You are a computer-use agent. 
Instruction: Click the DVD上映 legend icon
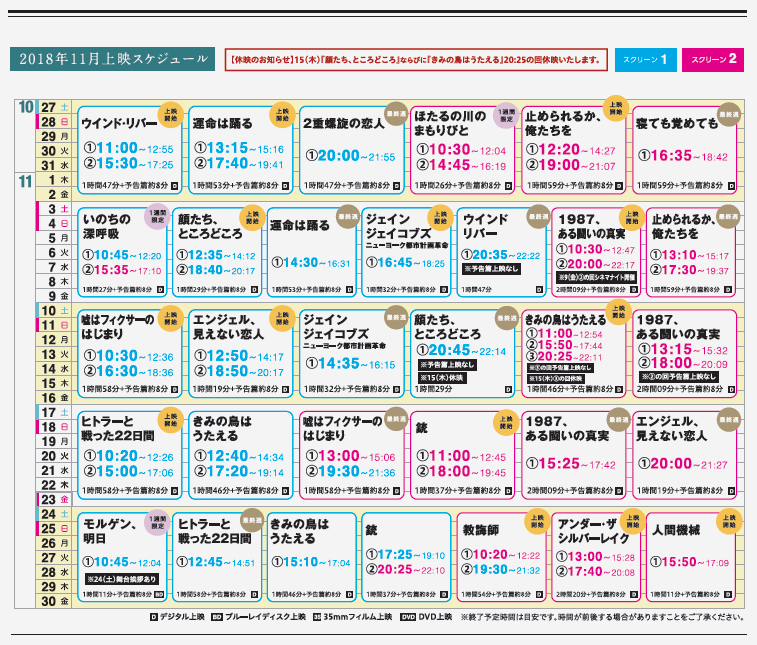[x=407, y=617]
